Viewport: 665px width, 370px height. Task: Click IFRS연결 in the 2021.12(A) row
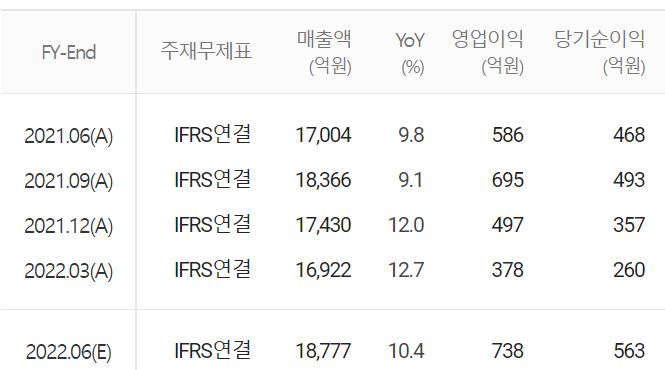point(212,224)
